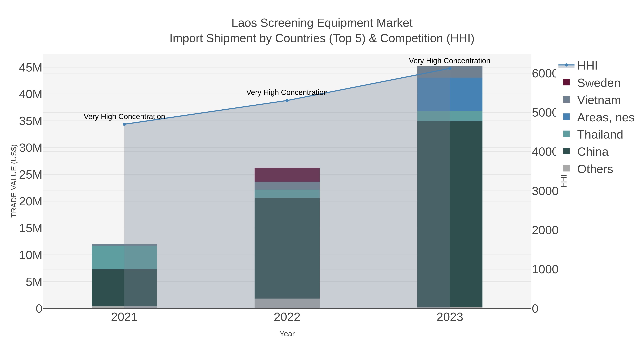Image resolution: width=644 pixels, height=362 pixels.
Task: Click the 'Very High Concentration' annotation above 2021
Action: [124, 117]
